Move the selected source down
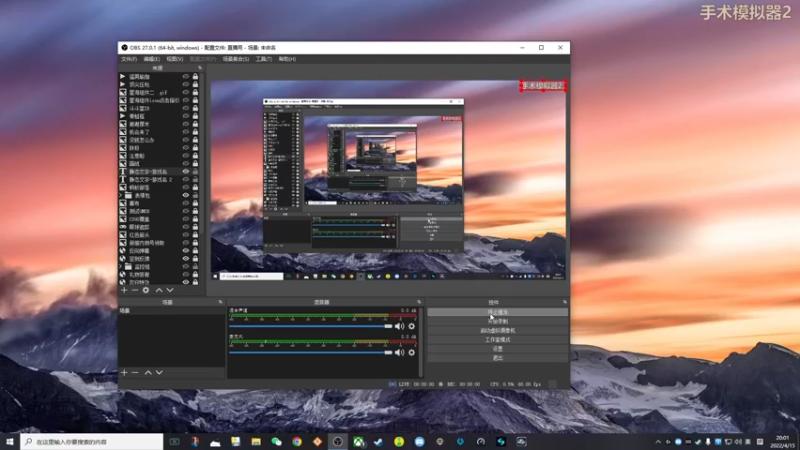800x450 pixels. pos(170,290)
